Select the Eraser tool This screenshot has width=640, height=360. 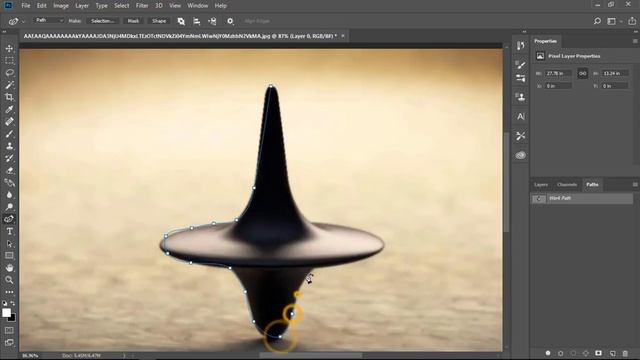[9, 171]
